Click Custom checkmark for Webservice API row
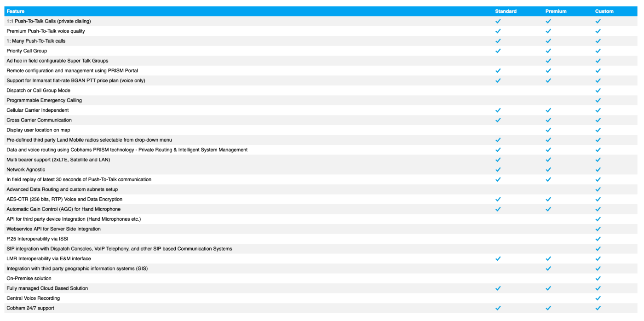The image size is (644, 321). point(598,229)
